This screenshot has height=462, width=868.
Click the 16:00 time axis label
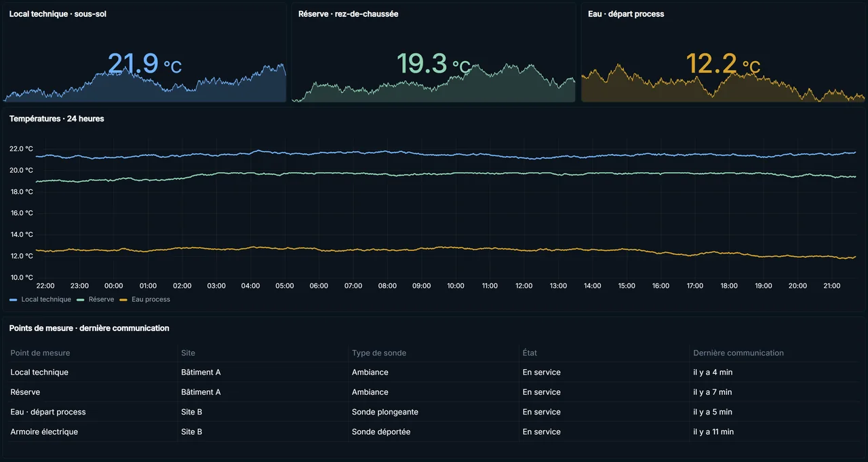point(660,286)
